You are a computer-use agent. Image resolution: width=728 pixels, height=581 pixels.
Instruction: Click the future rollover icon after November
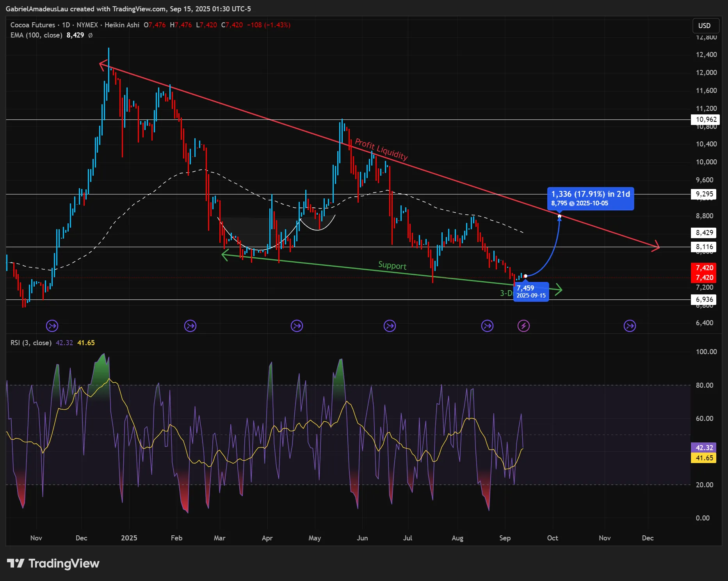[630, 326]
